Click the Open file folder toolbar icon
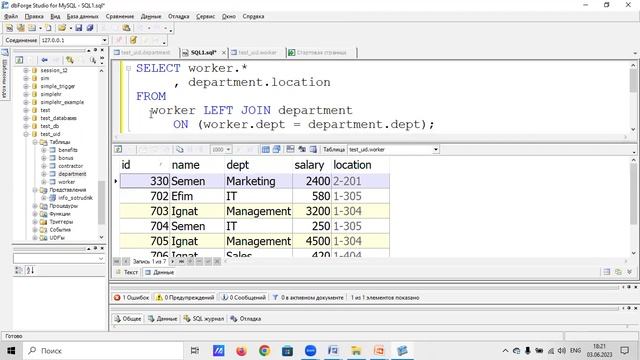Image resolution: width=640 pixels, height=360 pixels. (x=62, y=28)
